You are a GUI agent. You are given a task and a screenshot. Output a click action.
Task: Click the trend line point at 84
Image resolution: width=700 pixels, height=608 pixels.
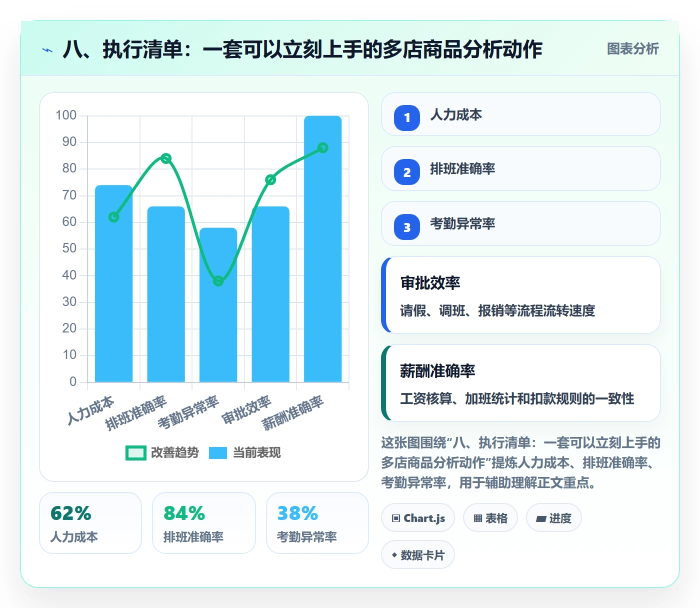[166, 158]
